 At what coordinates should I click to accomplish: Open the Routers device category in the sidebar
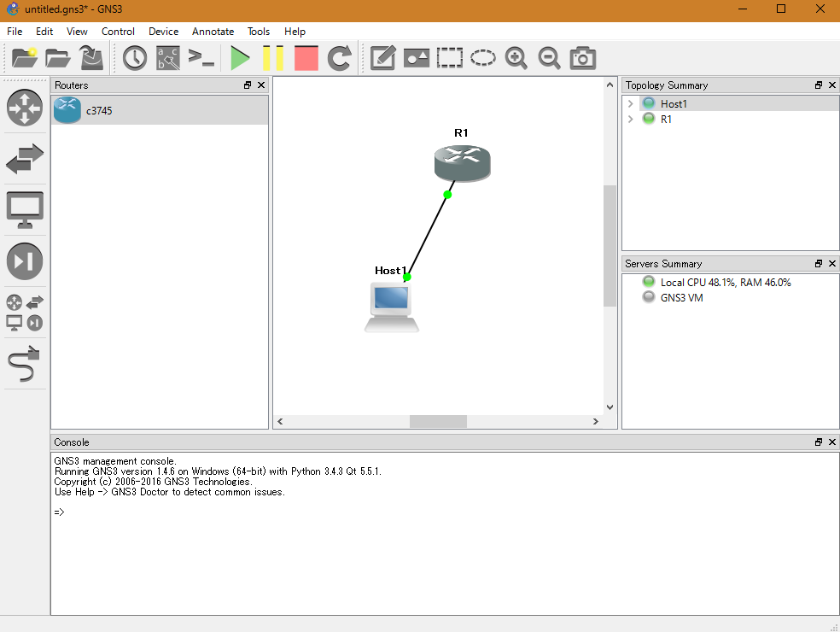click(x=25, y=108)
